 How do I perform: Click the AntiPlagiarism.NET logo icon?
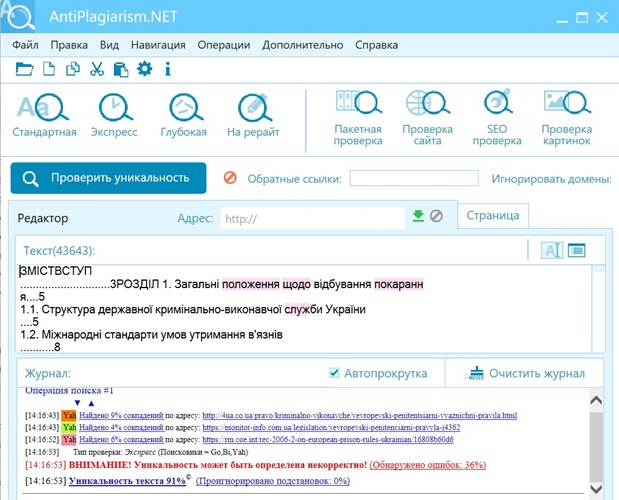coord(20,17)
